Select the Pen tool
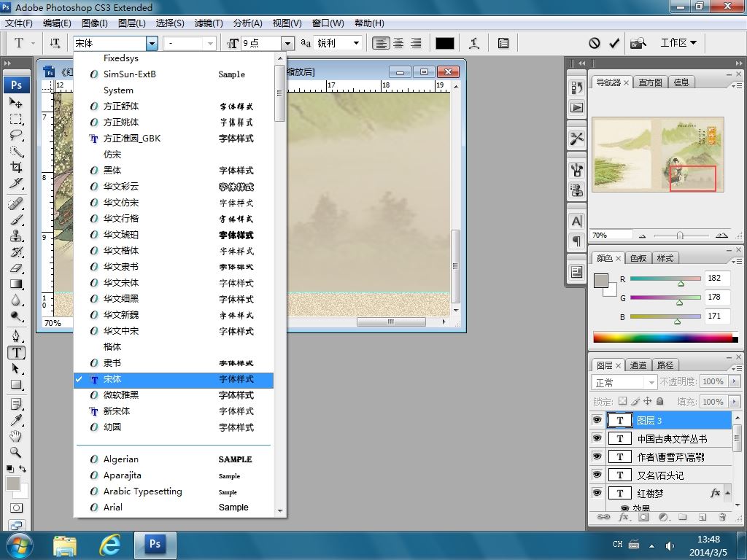The height and width of the screenshot is (560, 747). coord(16,336)
